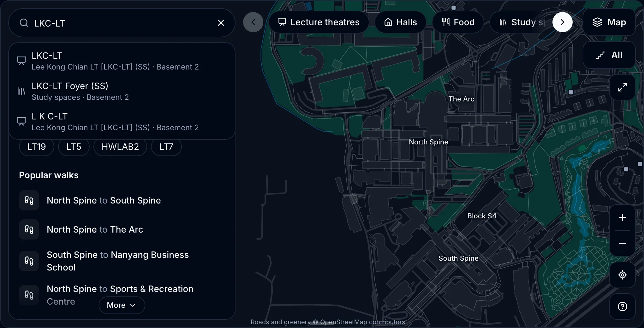The width and height of the screenshot is (644, 328).
Task: Filter by Lecture theatres category
Action: coord(319,22)
